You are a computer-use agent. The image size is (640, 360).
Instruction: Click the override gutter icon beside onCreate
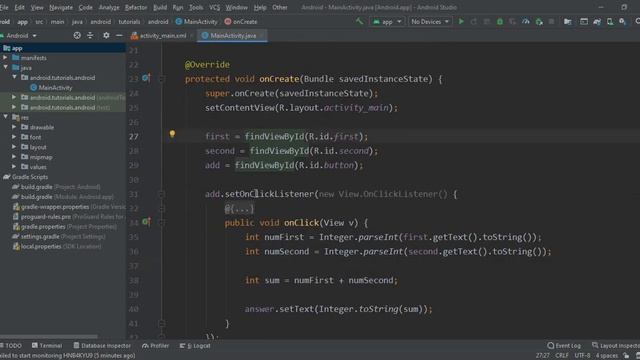[x=146, y=78]
